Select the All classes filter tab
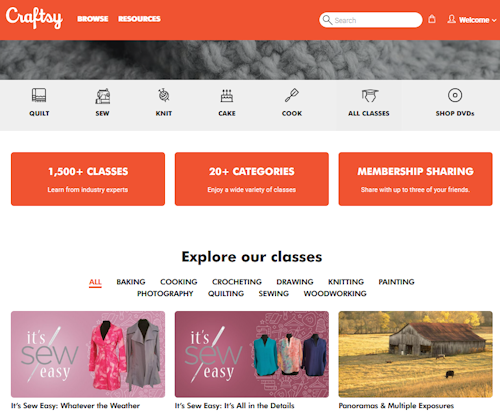Screen dimensions: 500x412 [95, 282]
